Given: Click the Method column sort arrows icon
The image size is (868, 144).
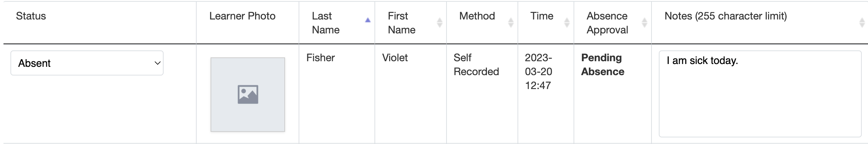Looking at the screenshot, I should click(511, 23).
